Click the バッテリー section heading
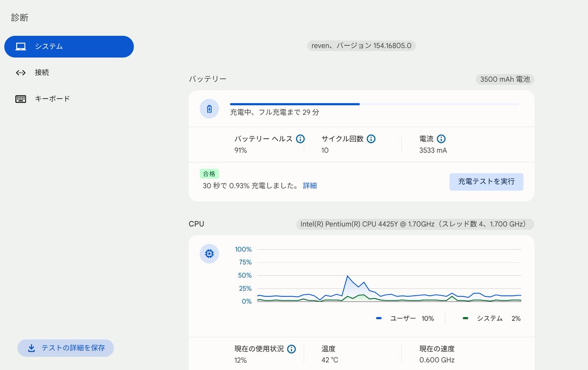 (x=208, y=79)
